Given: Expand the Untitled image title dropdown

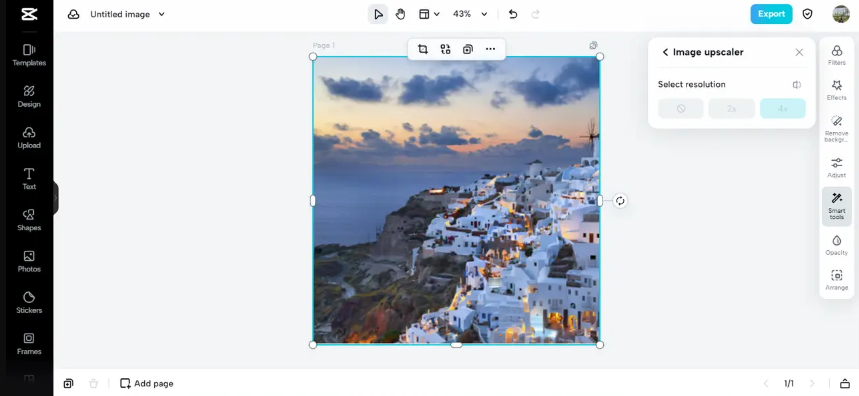Looking at the screenshot, I should (162, 14).
